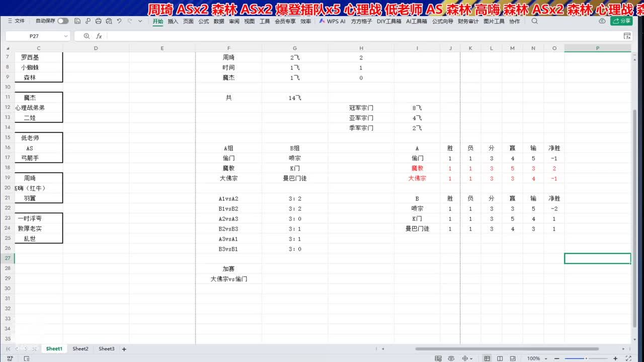Select the A1vsA2 cell

click(228, 199)
